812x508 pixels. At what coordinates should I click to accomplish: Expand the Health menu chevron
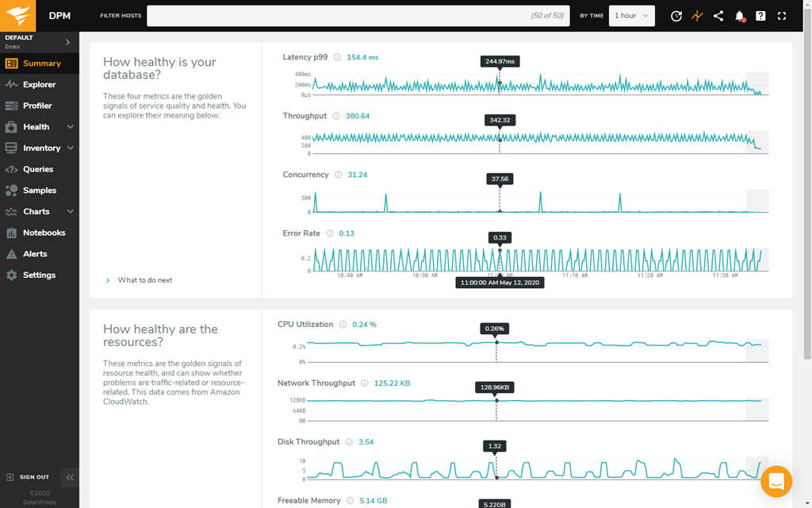pyautogui.click(x=71, y=127)
